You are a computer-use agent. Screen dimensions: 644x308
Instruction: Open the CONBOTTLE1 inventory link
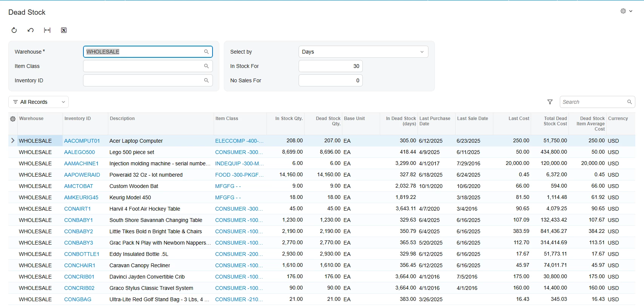coord(82,254)
